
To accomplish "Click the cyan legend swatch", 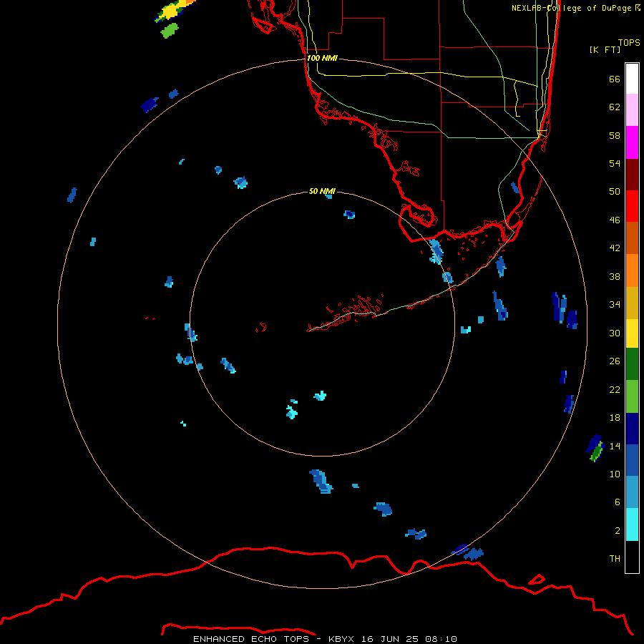I will coord(632,525).
